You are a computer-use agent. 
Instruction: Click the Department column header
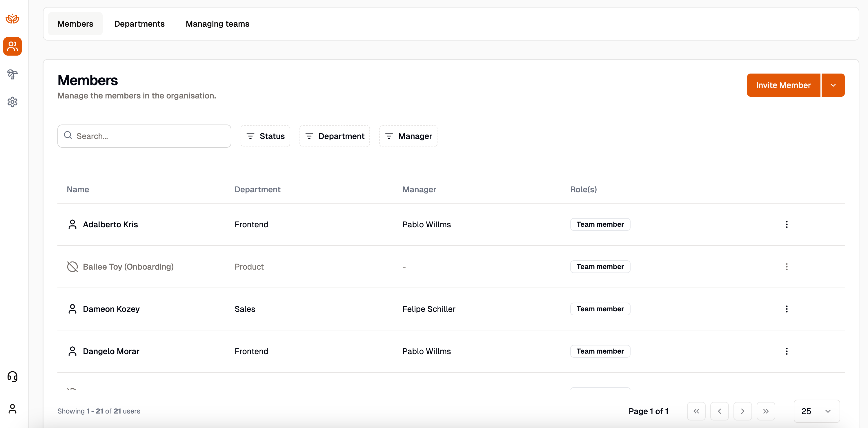pyautogui.click(x=257, y=189)
